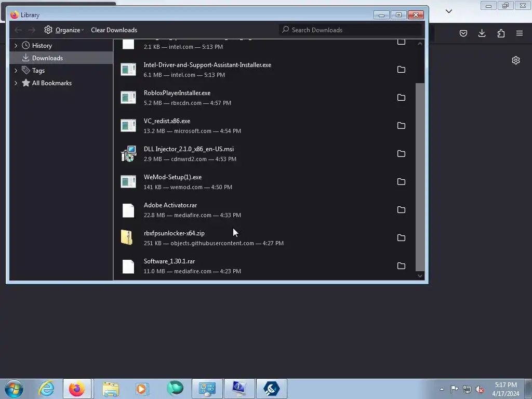Click the WeMod-Setup file icon

click(128, 182)
